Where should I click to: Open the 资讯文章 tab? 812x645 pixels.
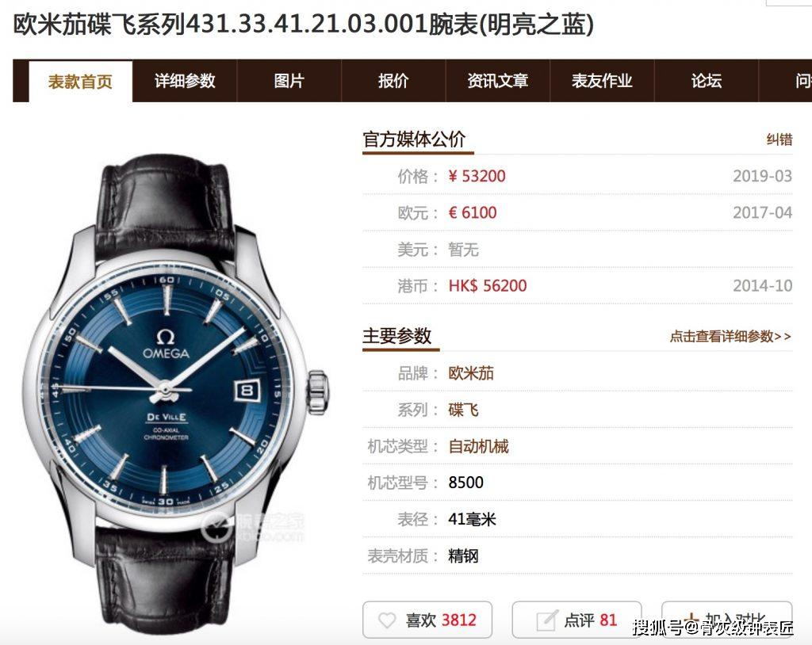pyautogui.click(x=498, y=81)
